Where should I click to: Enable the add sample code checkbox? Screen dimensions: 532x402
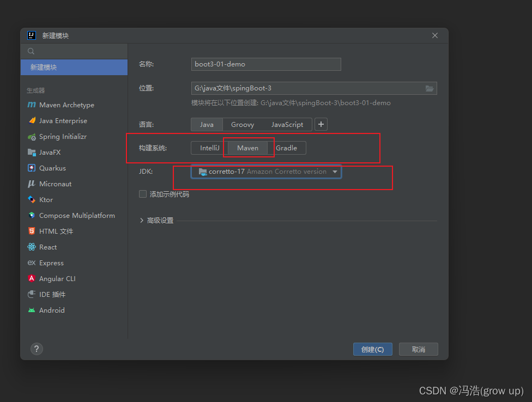click(x=143, y=194)
